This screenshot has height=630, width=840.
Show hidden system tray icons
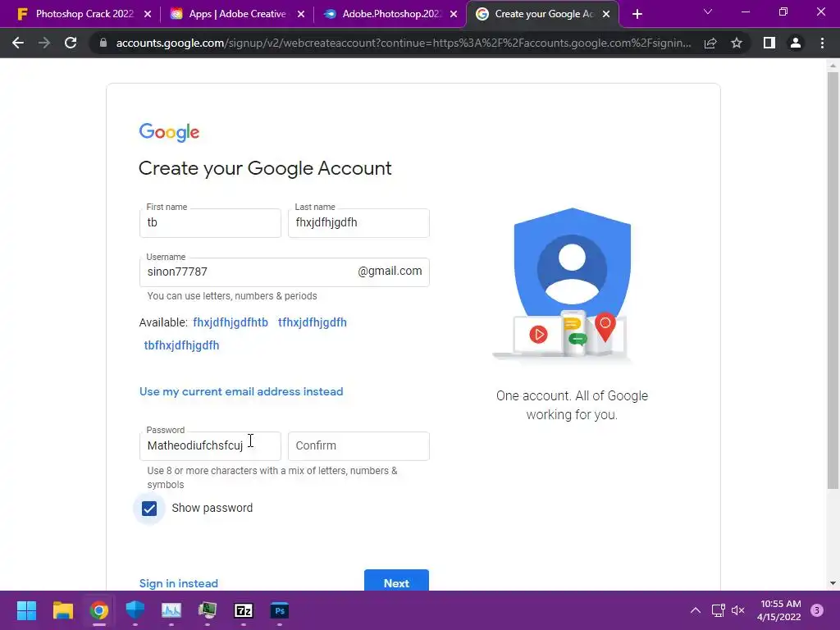tap(696, 610)
